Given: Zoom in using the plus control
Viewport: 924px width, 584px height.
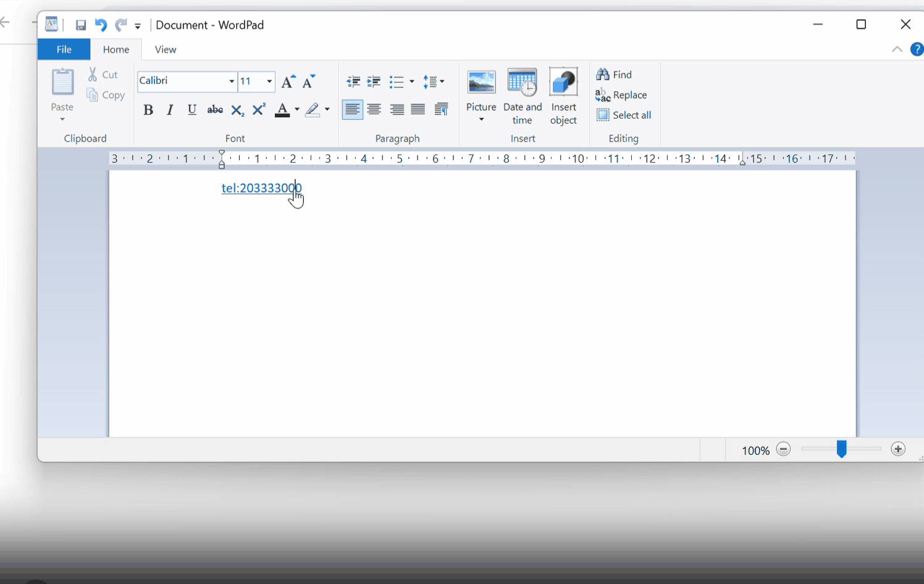Looking at the screenshot, I should tap(897, 449).
